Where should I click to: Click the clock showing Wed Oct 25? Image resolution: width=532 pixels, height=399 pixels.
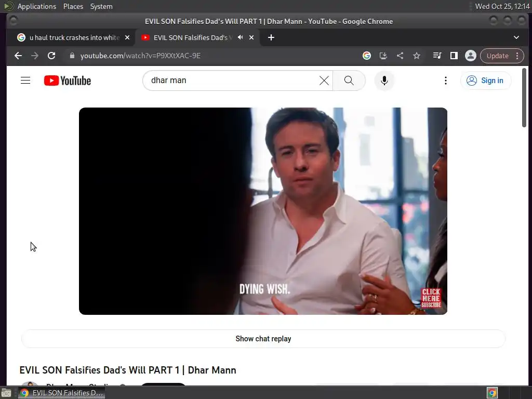pos(502,6)
